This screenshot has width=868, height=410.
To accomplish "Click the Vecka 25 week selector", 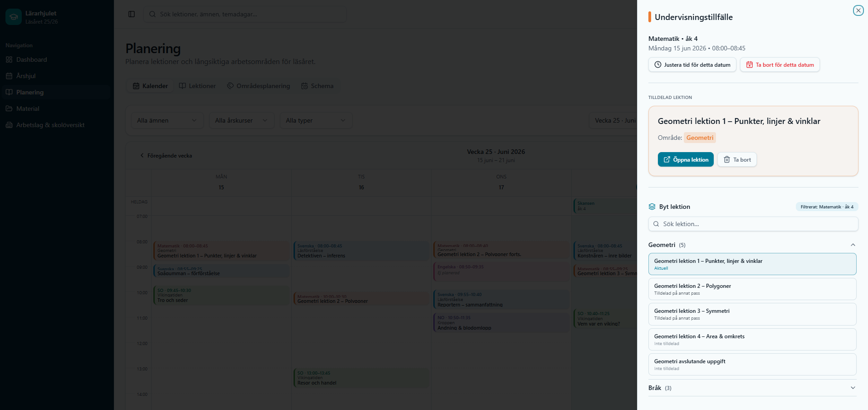I will 613,120.
